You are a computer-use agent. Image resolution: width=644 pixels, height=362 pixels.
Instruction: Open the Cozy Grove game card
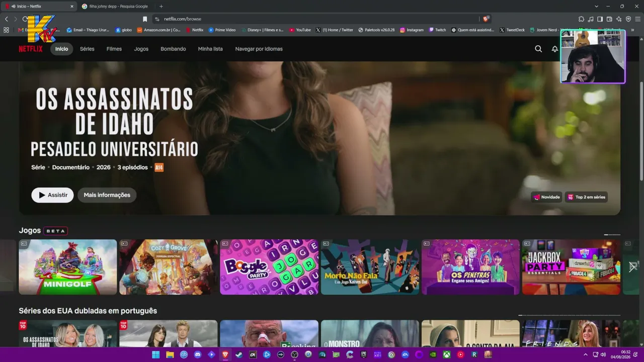169,267
